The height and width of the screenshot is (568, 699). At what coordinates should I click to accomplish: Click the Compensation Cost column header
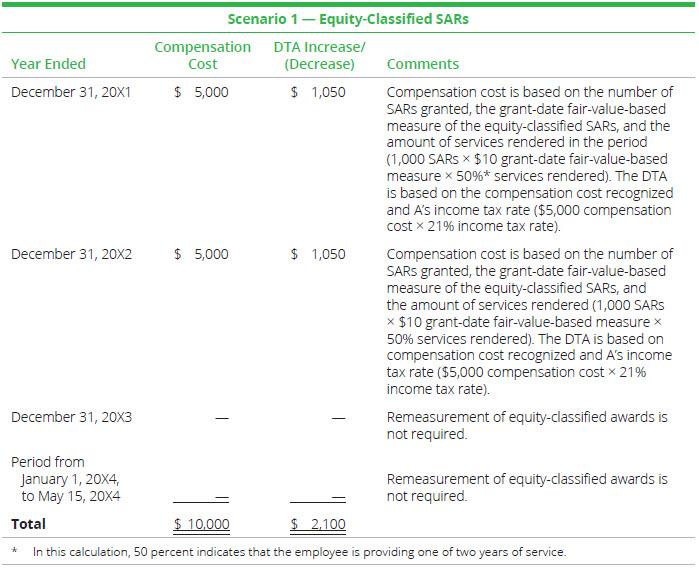pyautogui.click(x=202, y=55)
